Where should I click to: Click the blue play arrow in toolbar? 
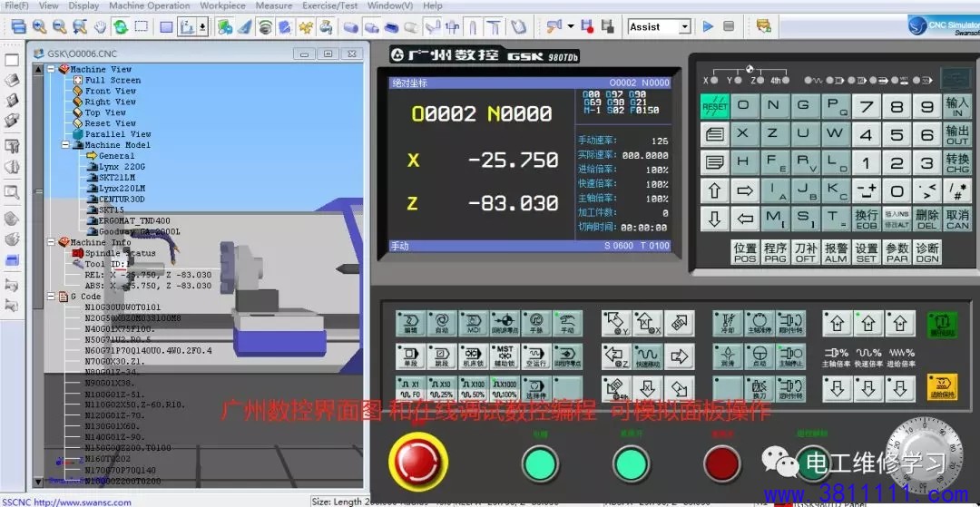coord(708,26)
